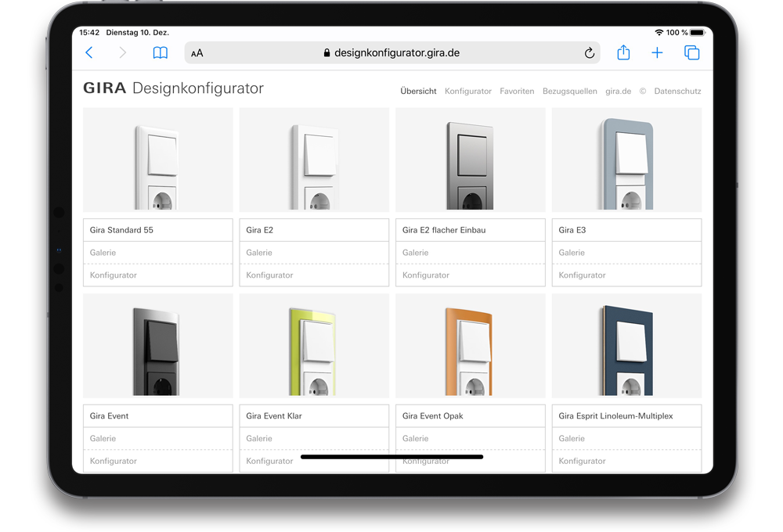Add a new tab with plus icon
Viewport: 783px width, 532px height.
click(657, 53)
